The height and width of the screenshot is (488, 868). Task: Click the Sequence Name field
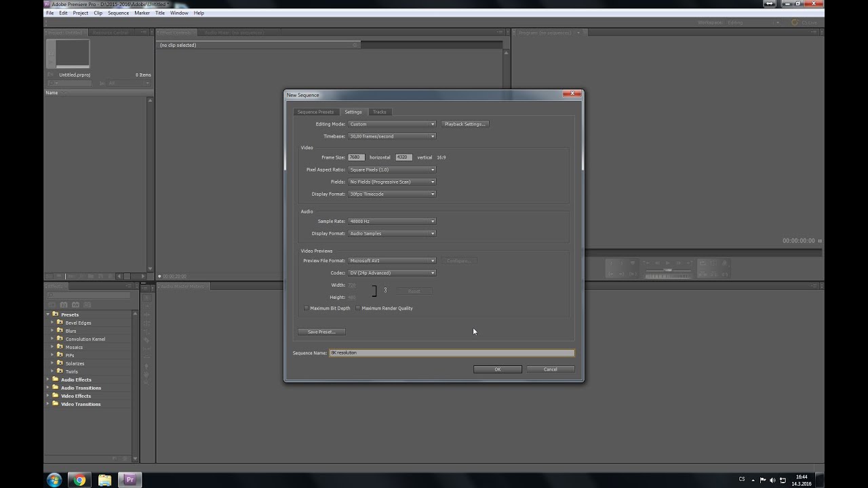(452, 352)
